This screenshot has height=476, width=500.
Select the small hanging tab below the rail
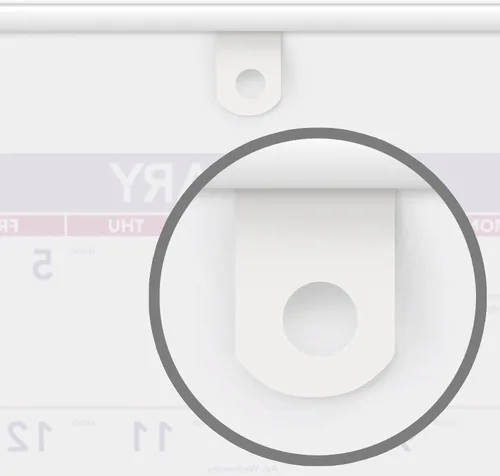pyautogui.click(x=248, y=74)
